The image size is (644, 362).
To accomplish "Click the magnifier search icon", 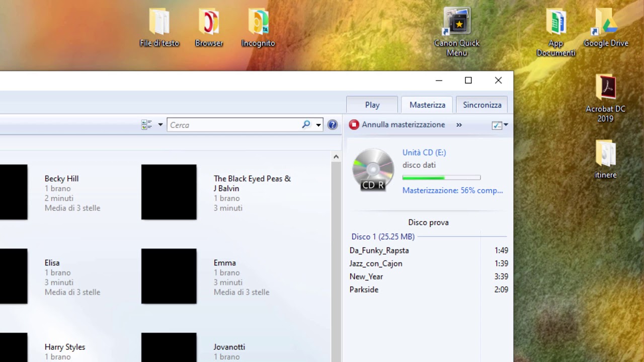I will 306,125.
